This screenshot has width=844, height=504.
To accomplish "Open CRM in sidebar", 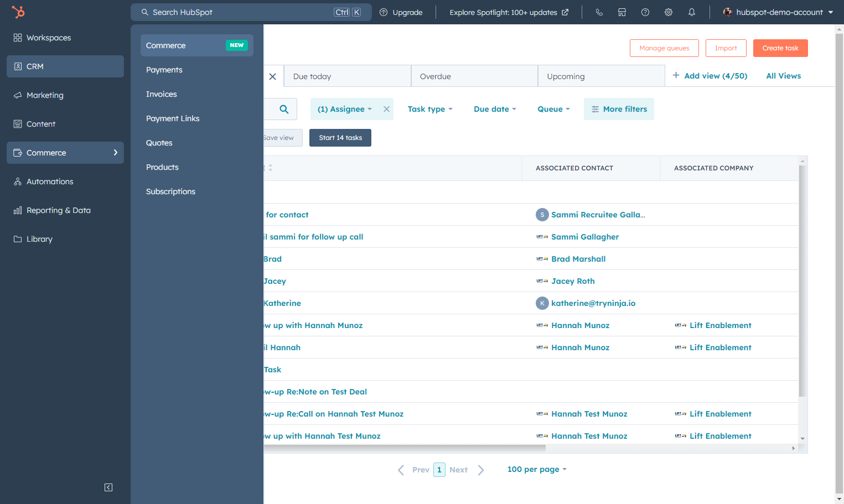I will pos(65,66).
